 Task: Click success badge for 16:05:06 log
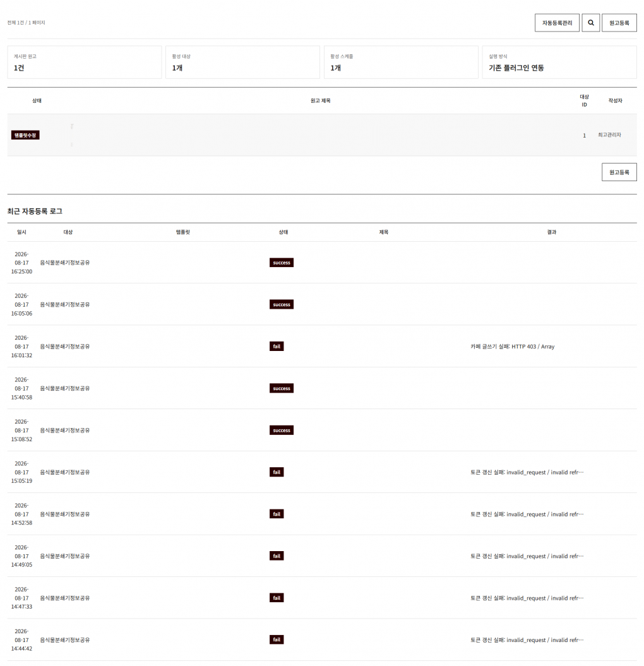click(281, 304)
